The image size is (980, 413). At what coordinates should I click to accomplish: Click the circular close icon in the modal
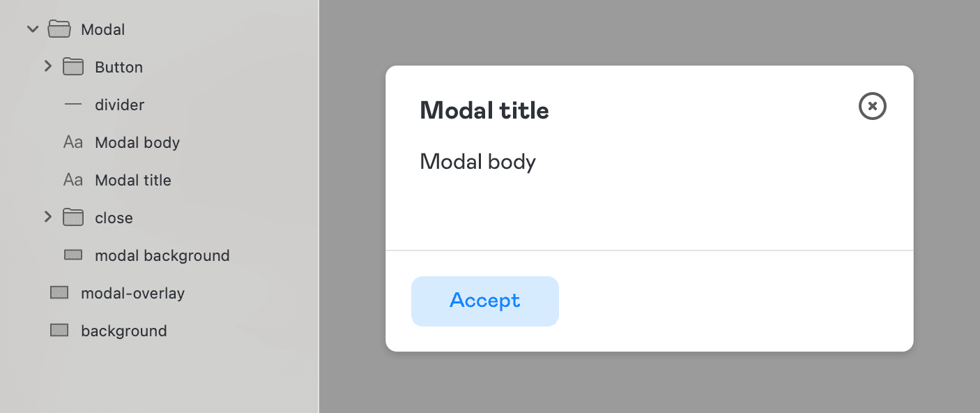click(x=872, y=106)
